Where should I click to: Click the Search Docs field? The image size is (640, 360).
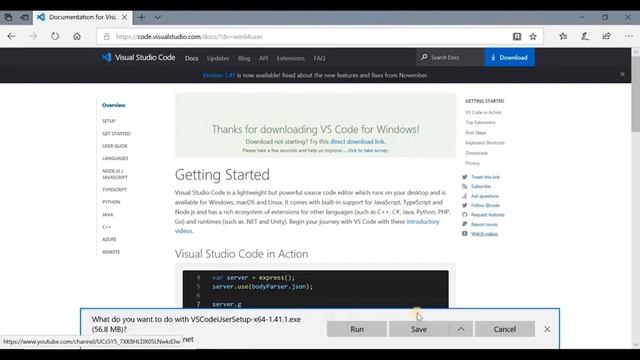[x=451, y=58]
